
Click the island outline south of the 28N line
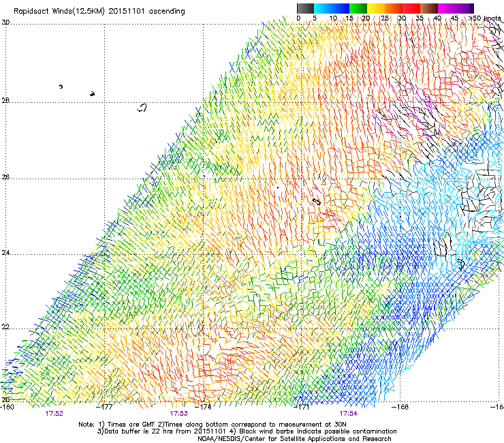coord(142,108)
